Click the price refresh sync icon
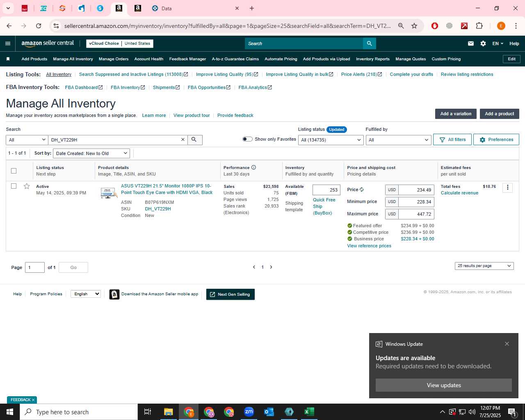 361,189
